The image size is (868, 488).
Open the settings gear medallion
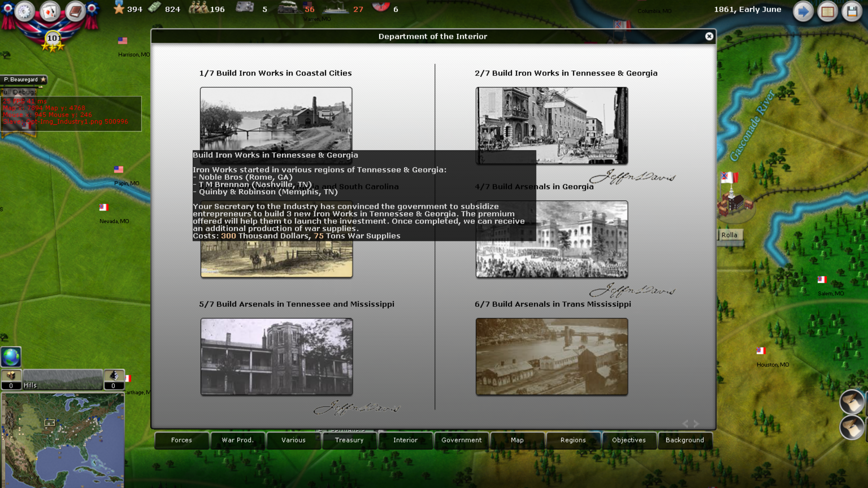(24, 11)
